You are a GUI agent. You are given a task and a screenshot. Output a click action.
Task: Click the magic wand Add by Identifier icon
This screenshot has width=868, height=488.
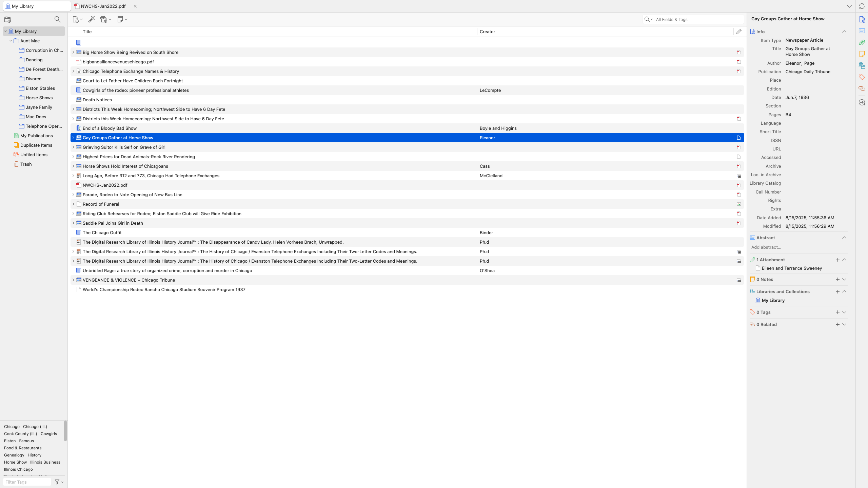point(92,19)
